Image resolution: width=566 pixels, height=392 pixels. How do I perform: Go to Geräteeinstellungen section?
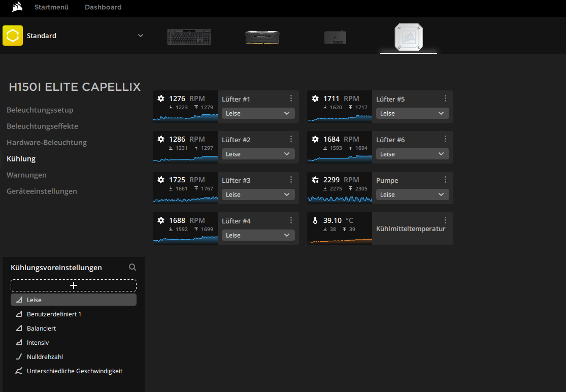point(42,191)
